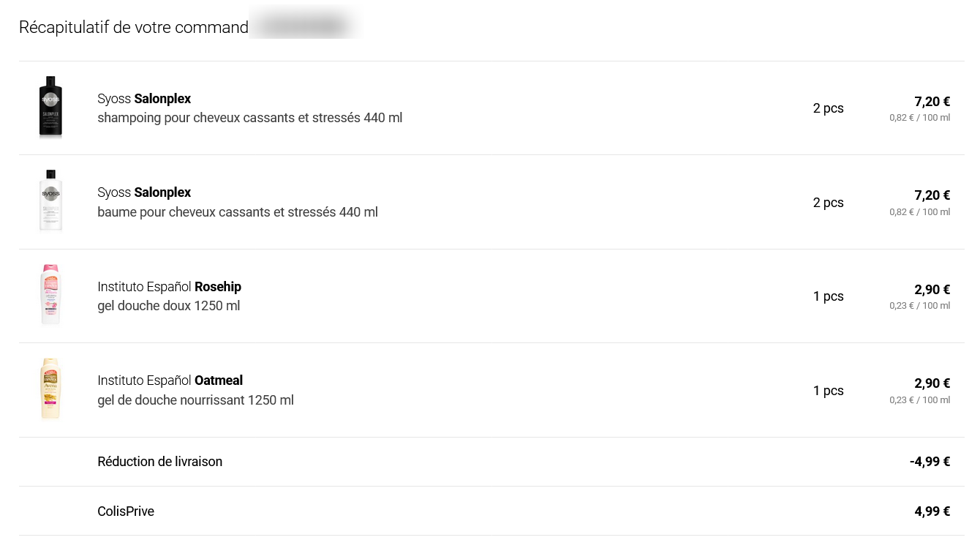Open the Rosehip shower gel product image

50,295
